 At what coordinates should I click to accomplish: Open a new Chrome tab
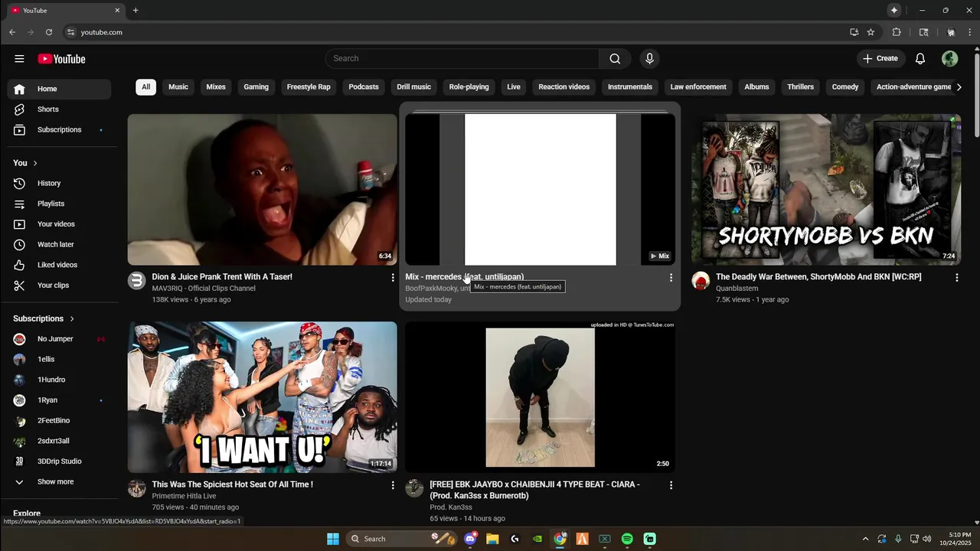point(136,11)
